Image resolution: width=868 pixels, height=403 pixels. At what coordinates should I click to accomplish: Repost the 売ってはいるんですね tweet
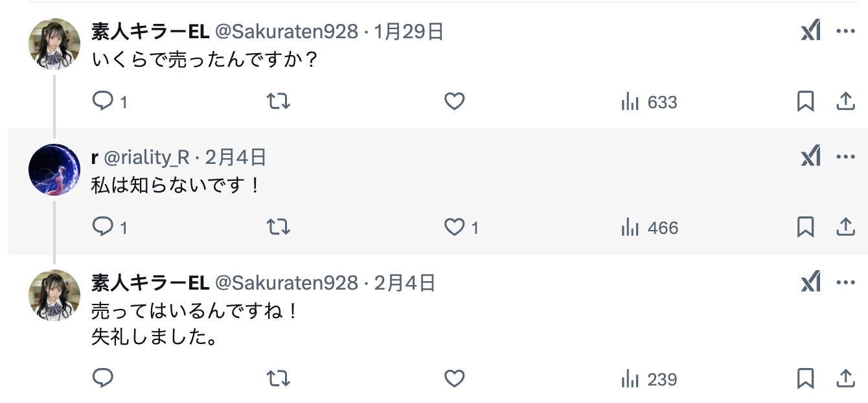click(279, 378)
